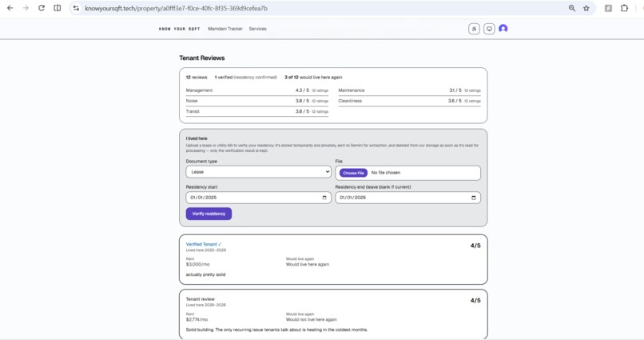
Task: Click the zoom magnifier icon in address bar
Action: click(x=572, y=8)
